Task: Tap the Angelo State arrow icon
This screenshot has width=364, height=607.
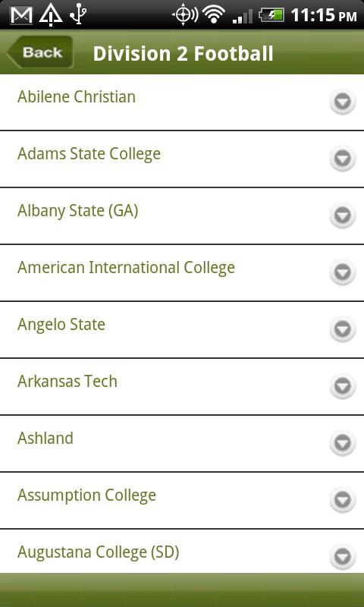Action: pos(343,329)
